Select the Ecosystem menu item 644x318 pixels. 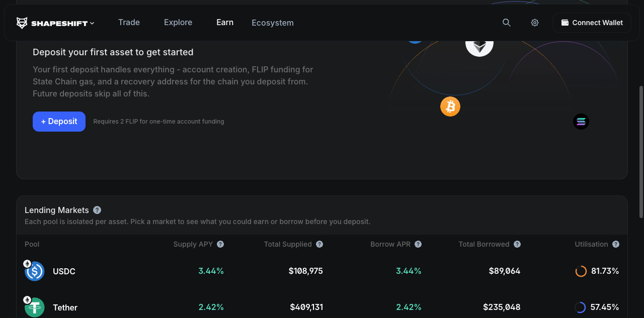pos(272,23)
